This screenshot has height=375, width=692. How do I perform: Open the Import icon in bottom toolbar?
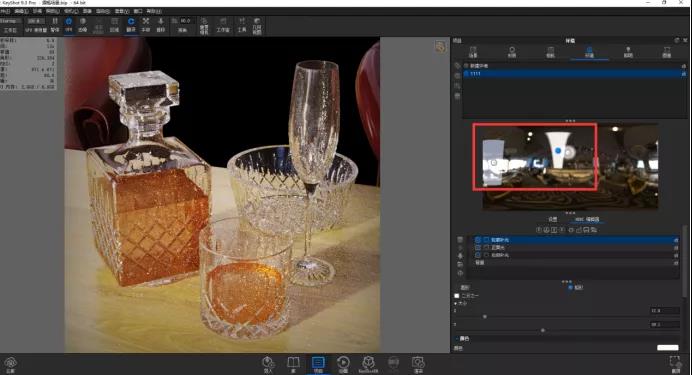pyautogui.click(x=268, y=363)
